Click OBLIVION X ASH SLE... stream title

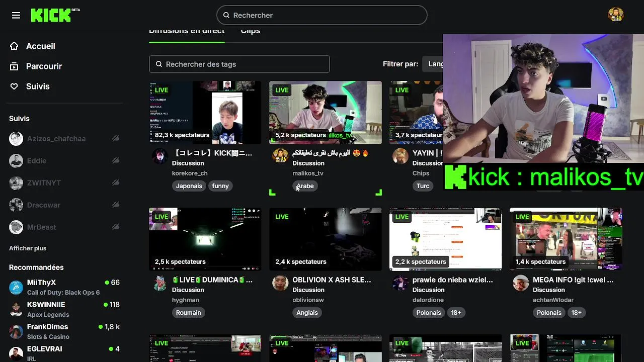[332, 280]
